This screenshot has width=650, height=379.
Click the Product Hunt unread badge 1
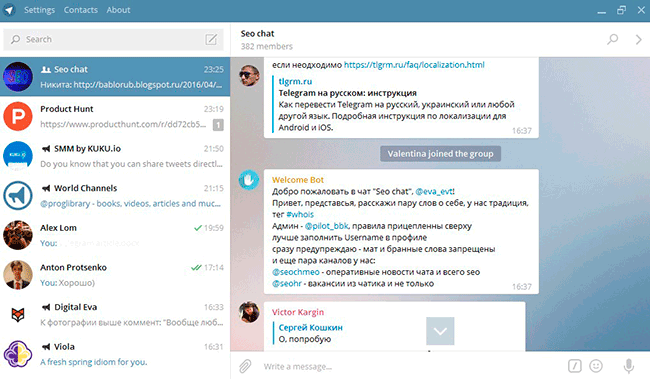tap(218, 124)
